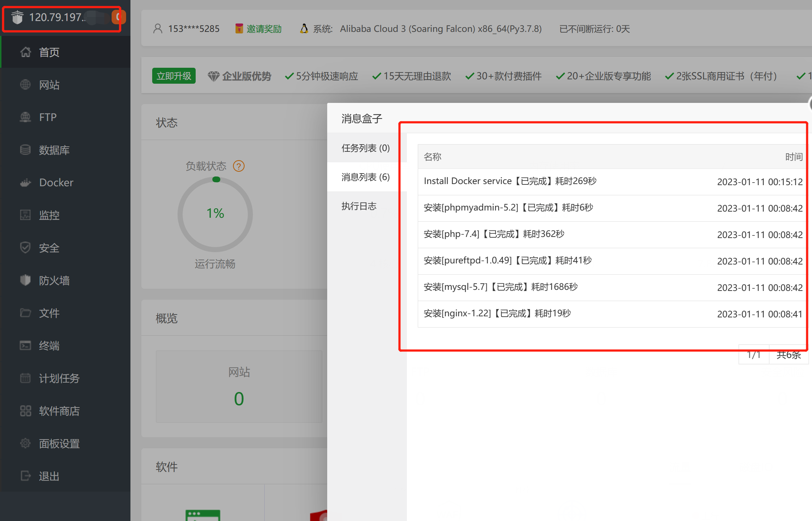The height and width of the screenshot is (521, 812).
Task: Click the calendar icon beside 计划任务
Action: pos(25,378)
